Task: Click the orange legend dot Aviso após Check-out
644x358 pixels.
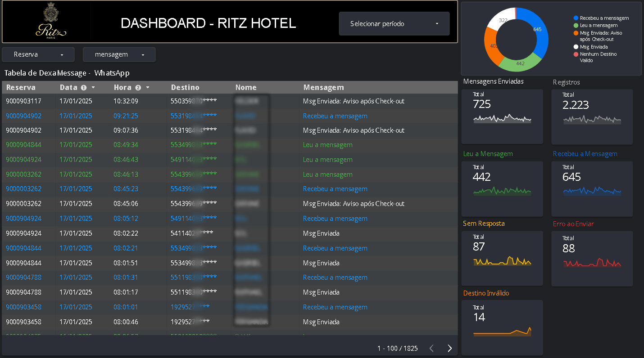Action: click(x=576, y=33)
